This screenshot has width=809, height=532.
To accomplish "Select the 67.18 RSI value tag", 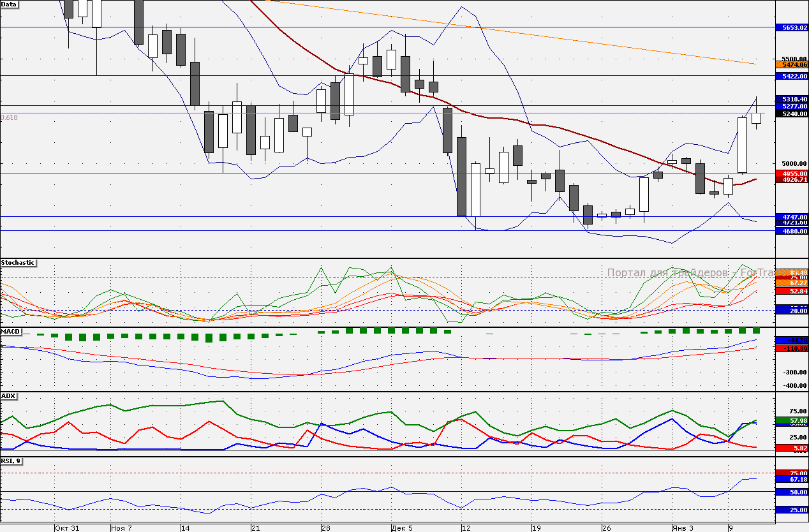I will pos(791,479).
